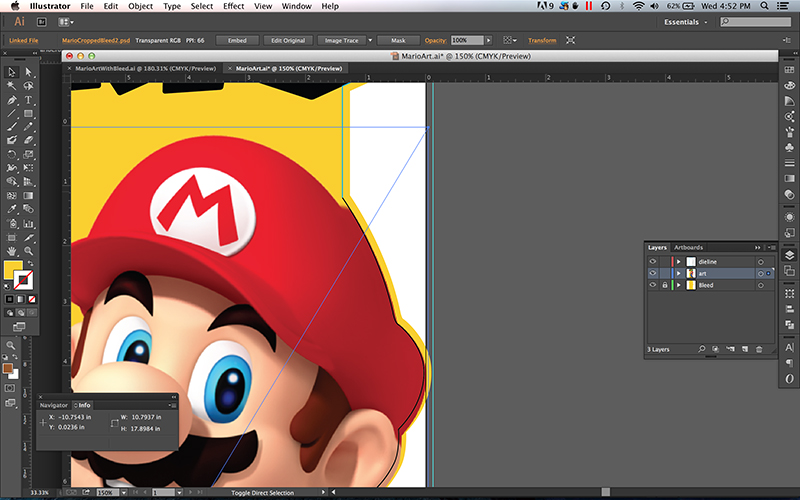Click Locate Object magnifier in Layers panel

click(702, 349)
